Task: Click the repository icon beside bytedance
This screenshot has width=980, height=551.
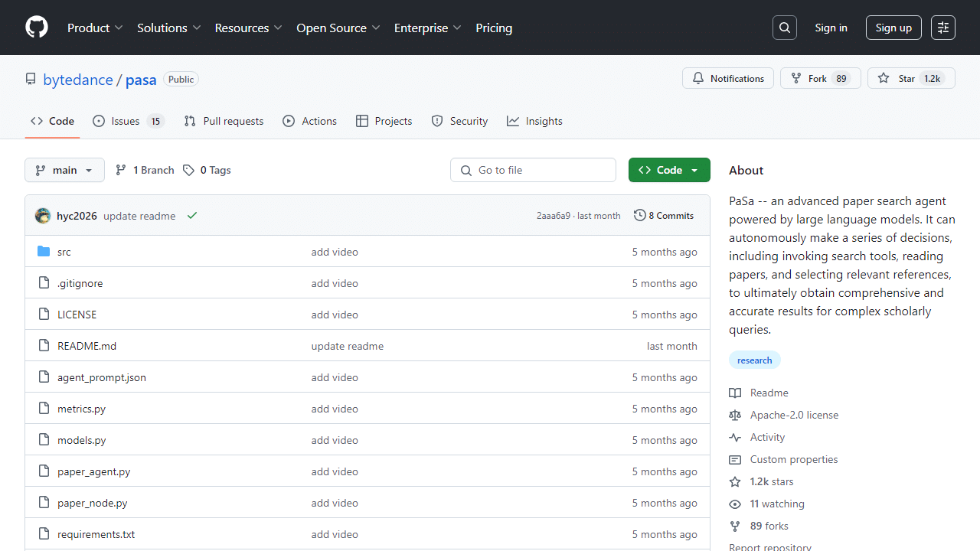Action: (x=31, y=80)
